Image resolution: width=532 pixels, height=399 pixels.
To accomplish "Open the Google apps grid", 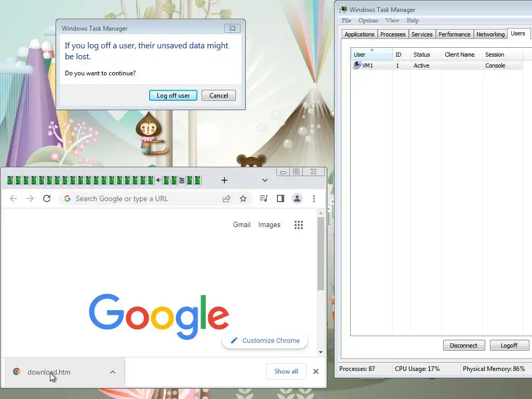I will 299,224.
